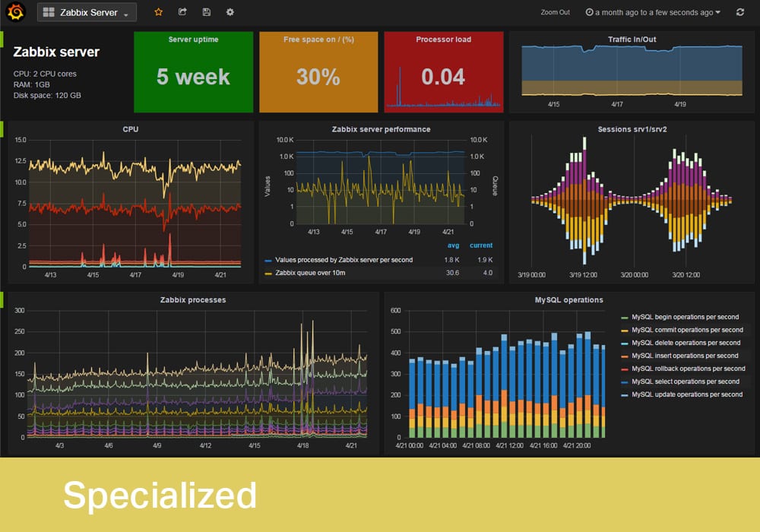
Task: Click the 'Zabbix server' heading text
Action: click(56, 52)
